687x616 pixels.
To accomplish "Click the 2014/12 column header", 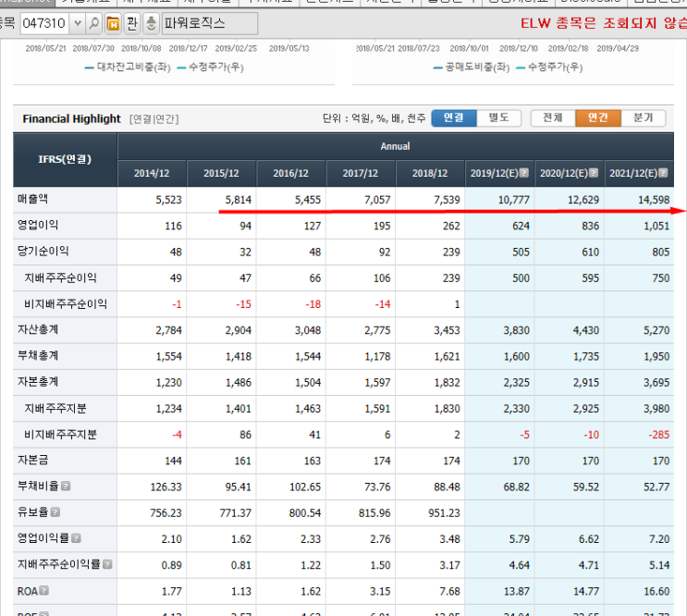I will pyautogui.click(x=152, y=174).
